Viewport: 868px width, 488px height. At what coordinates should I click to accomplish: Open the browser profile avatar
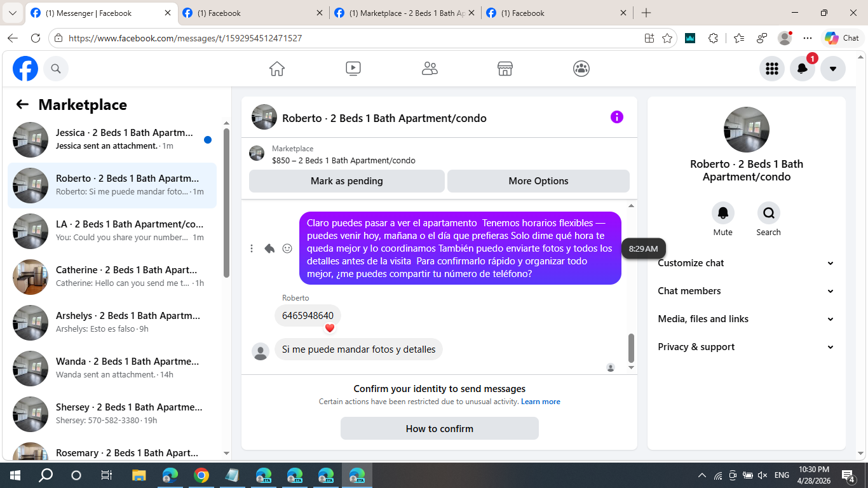[x=785, y=38]
